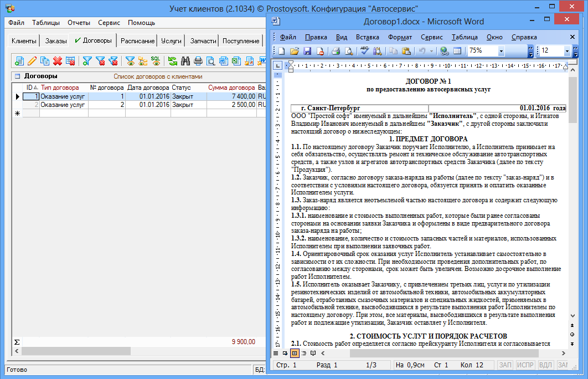Select the Print layout view button

(x=295, y=353)
